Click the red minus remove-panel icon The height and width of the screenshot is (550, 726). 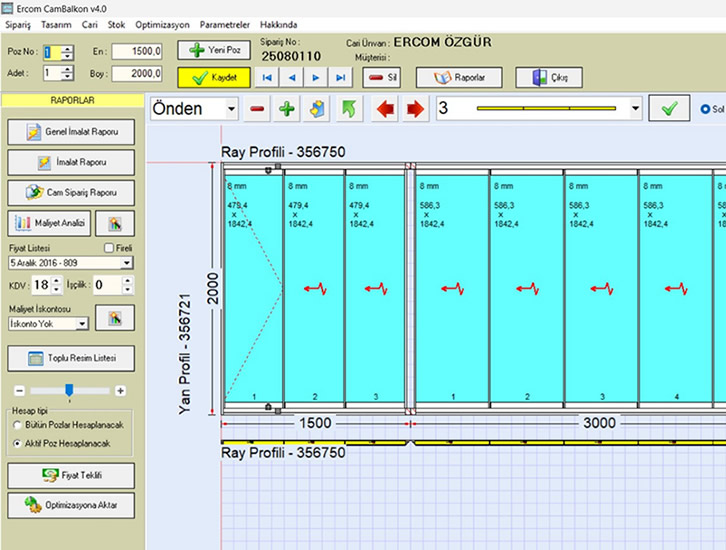(258, 109)
